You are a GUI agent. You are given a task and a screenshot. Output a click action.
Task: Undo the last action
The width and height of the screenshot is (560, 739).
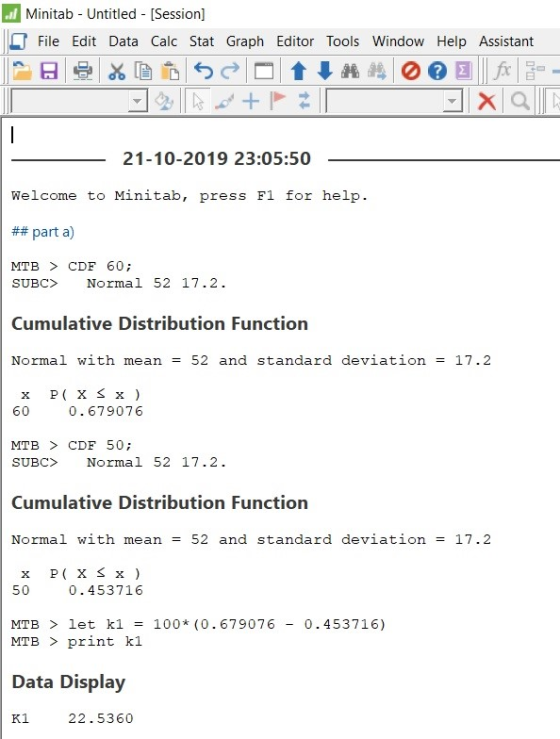[203, 71]
